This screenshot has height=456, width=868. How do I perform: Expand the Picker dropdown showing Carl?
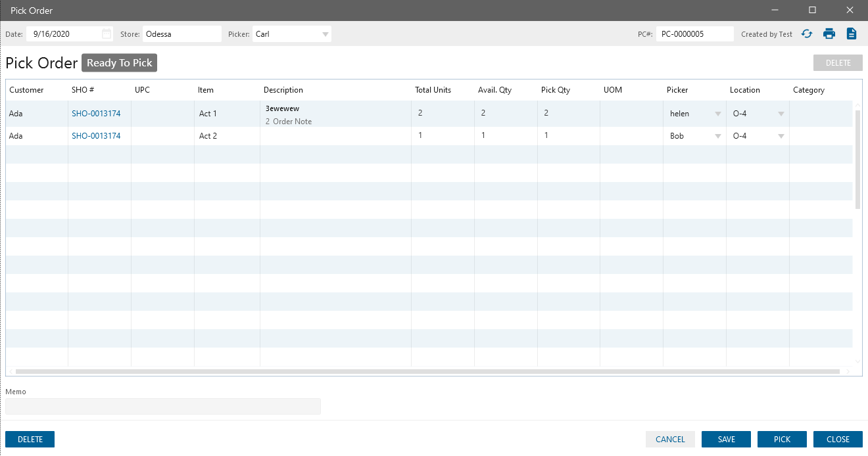[x=325, y=34]
